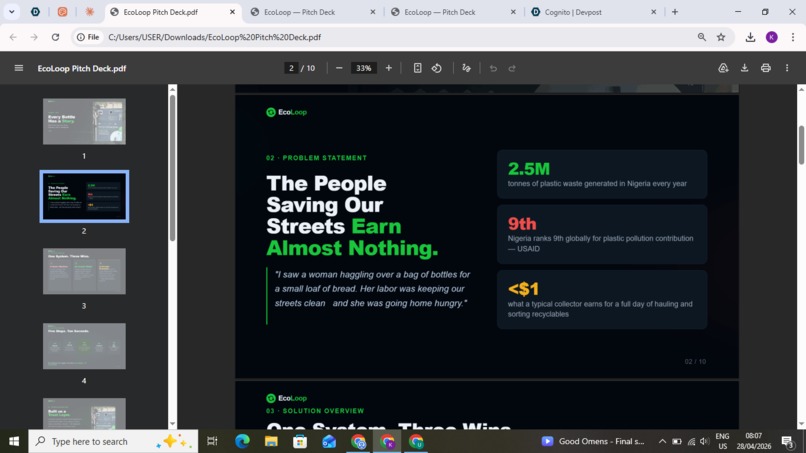Rotate the PDF counterclockwise

(436, 68)
